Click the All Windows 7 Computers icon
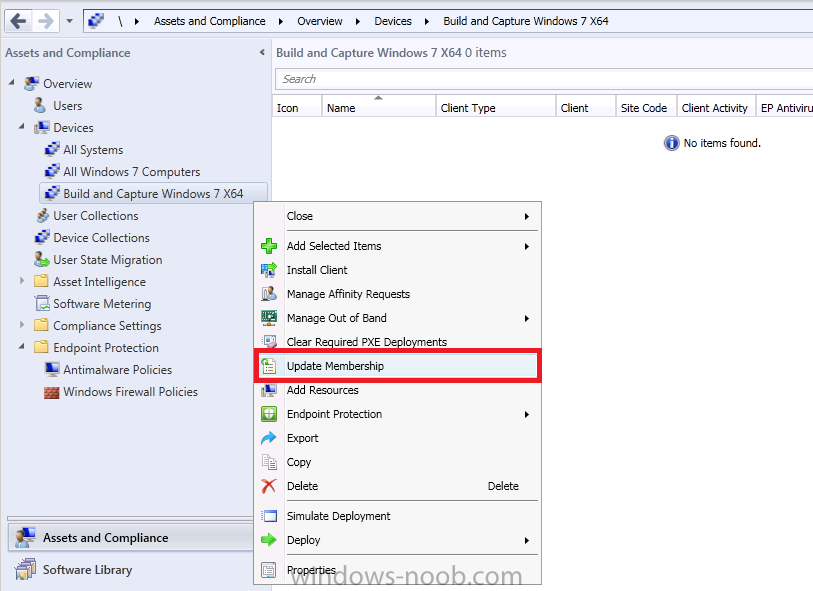 [52, 171]
